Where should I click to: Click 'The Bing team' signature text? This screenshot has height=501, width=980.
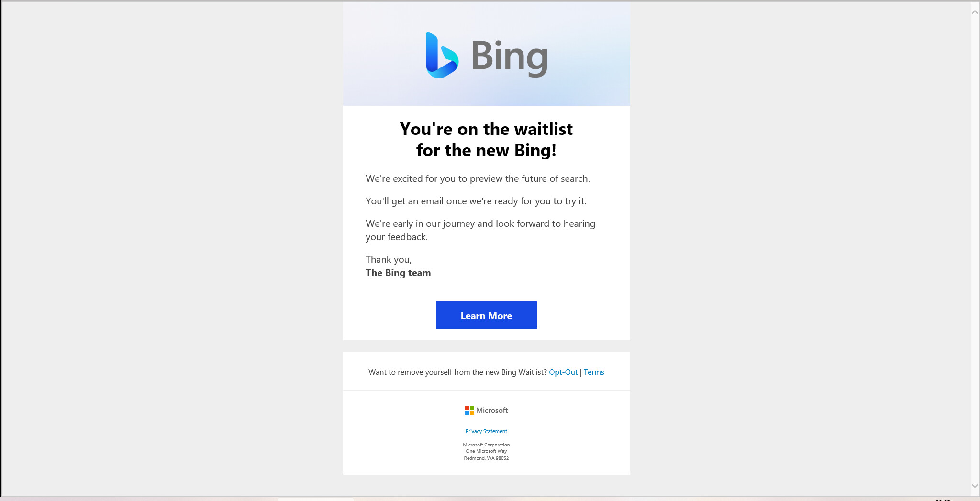(398, 273)
